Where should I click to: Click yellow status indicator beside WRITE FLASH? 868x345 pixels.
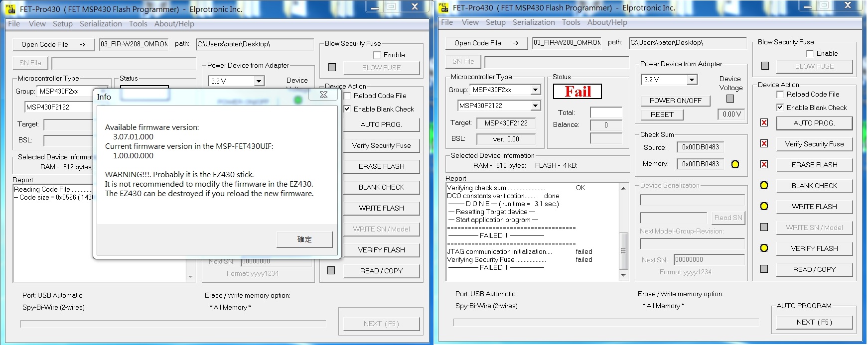764,206
